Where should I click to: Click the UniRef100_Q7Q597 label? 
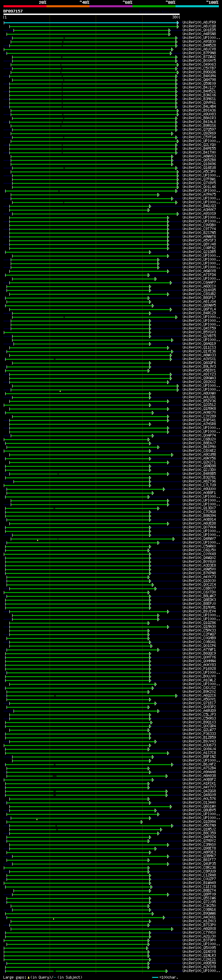pos(199,129)
